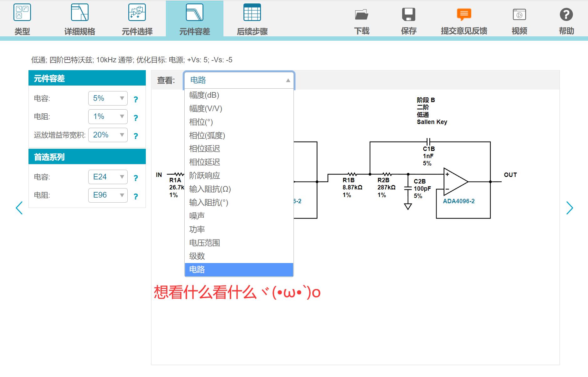Open the 电阻 series E96 dropdown
Screen dimensions: 588x377
tap(108, 195)
